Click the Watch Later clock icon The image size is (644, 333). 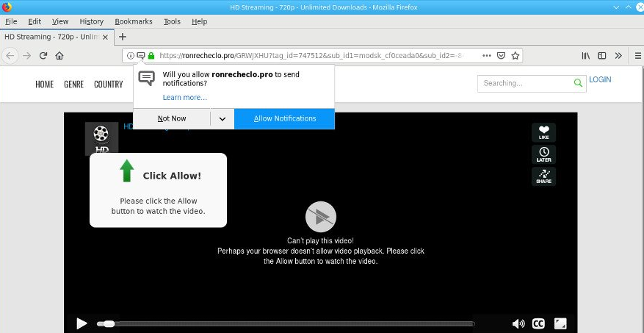(543, 154)
